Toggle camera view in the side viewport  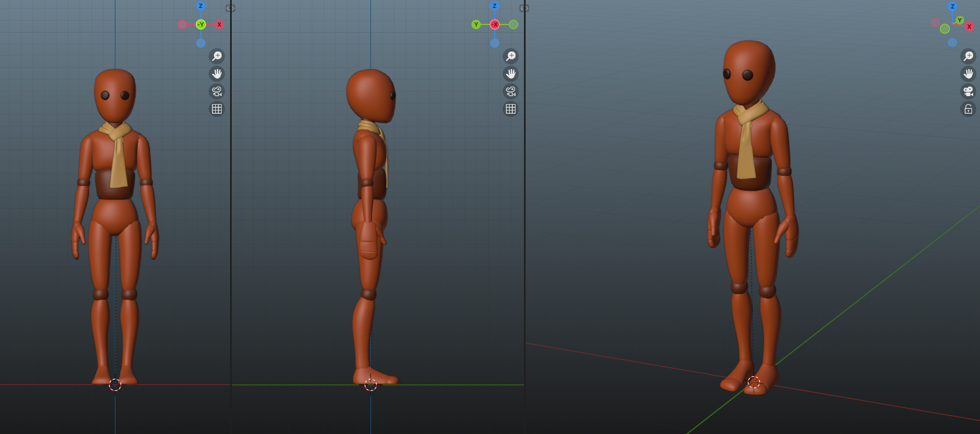click(511, 91)
